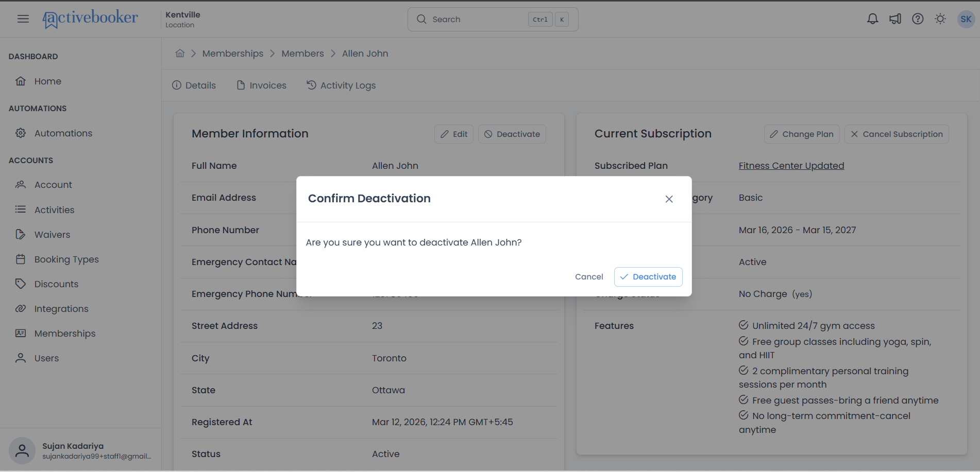
Task: Click the Waivers document icon
Action: (x=21, y=235)
